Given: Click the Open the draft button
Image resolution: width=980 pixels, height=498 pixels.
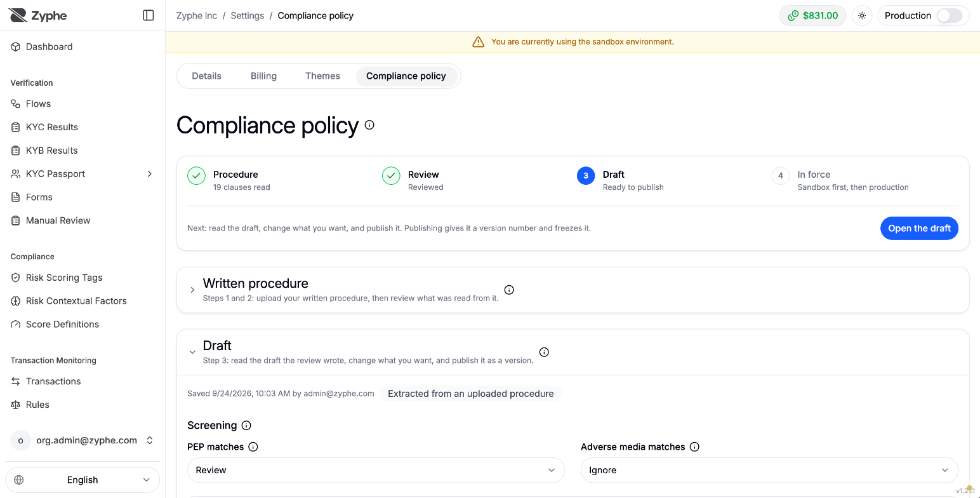Looking at the screenshot, I should 919,229.
